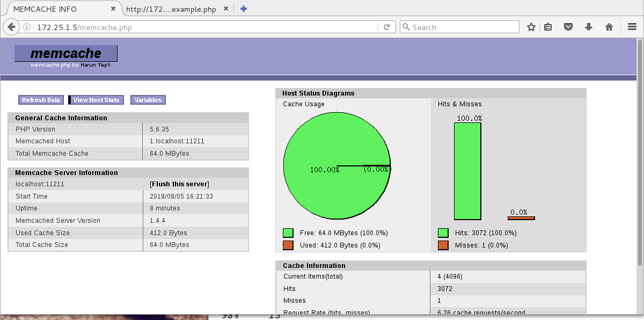Open the Variables page button
Screen dimensions: 644x320
(x=148, y=100)
